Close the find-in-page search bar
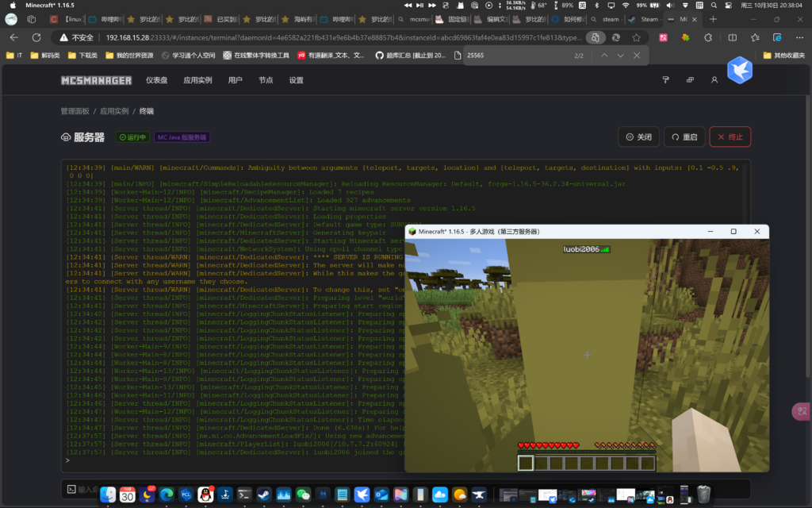 pyautogui.click(x=636, y=56)
